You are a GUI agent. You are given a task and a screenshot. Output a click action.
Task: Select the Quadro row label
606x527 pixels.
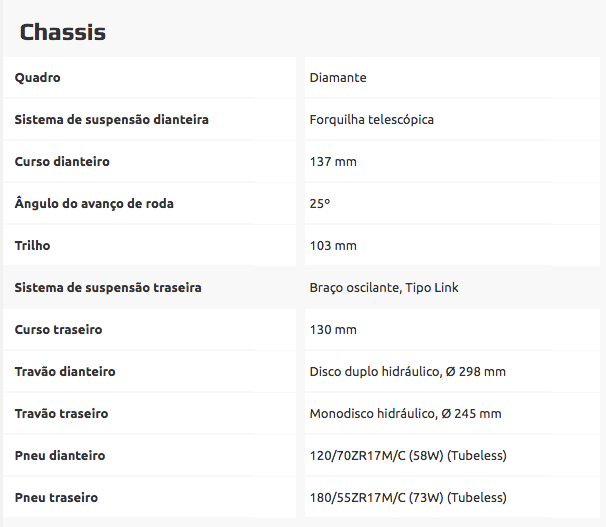pos(38,77)
